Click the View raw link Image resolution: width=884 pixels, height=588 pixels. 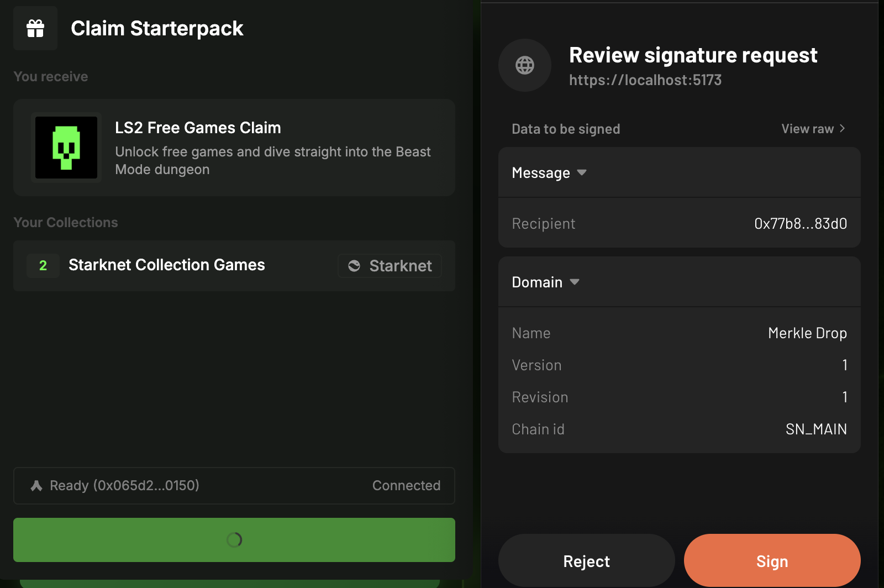tap(807, 129)
